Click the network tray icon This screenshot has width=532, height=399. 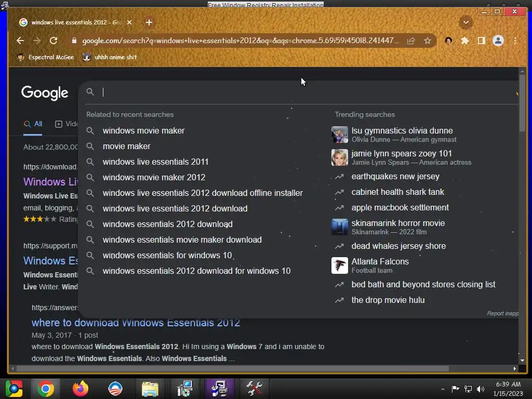coord(468,389)
